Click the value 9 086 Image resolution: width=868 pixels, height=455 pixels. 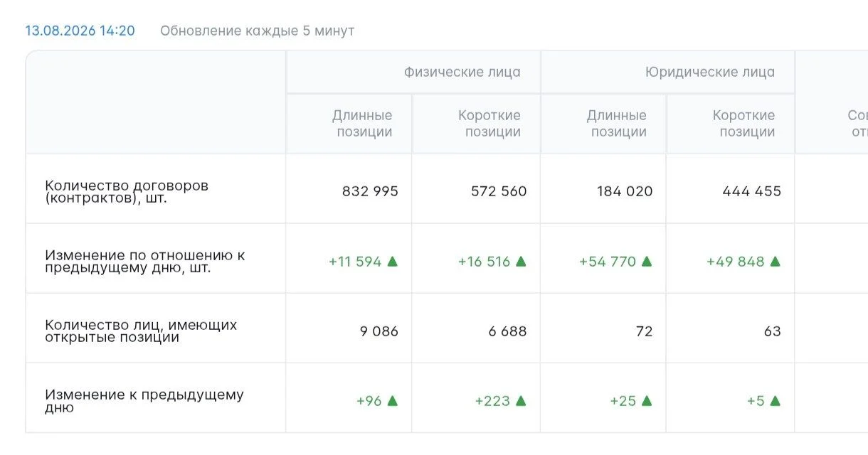coord(379,331)
